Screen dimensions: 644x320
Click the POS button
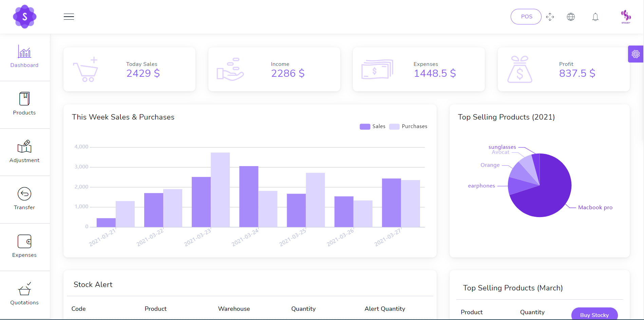pos(526,17)
